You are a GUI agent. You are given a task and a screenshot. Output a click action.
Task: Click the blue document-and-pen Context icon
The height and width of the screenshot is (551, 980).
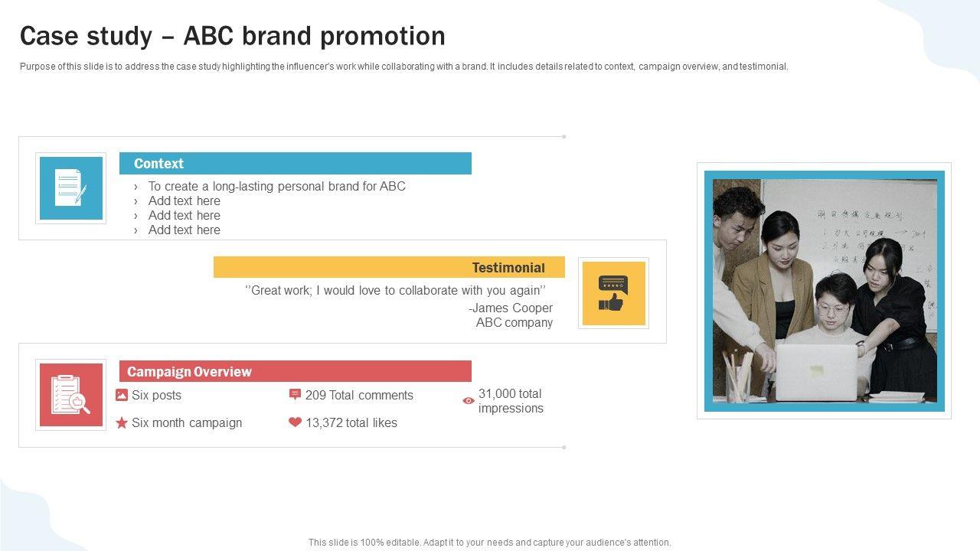click(70, 188)
